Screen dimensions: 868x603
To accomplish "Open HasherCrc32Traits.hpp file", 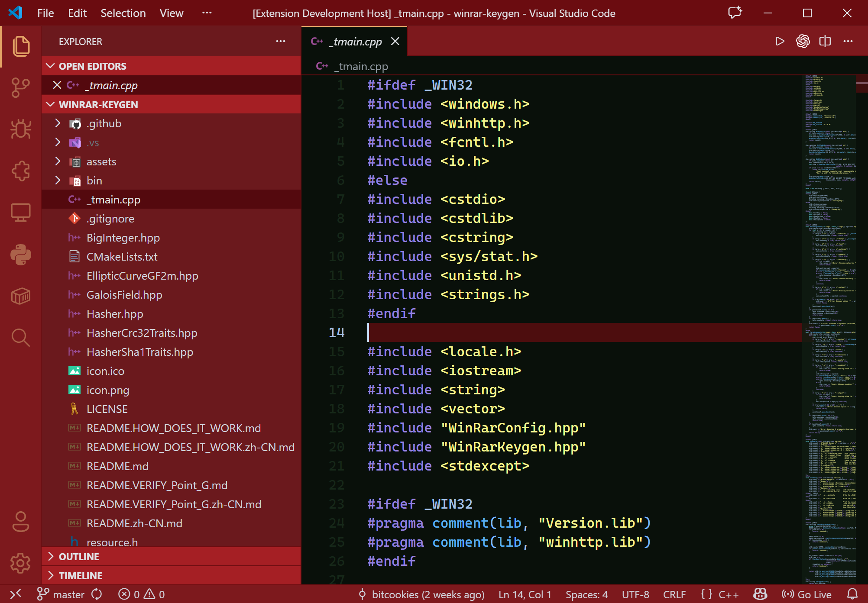I will [x=172, y=333].
